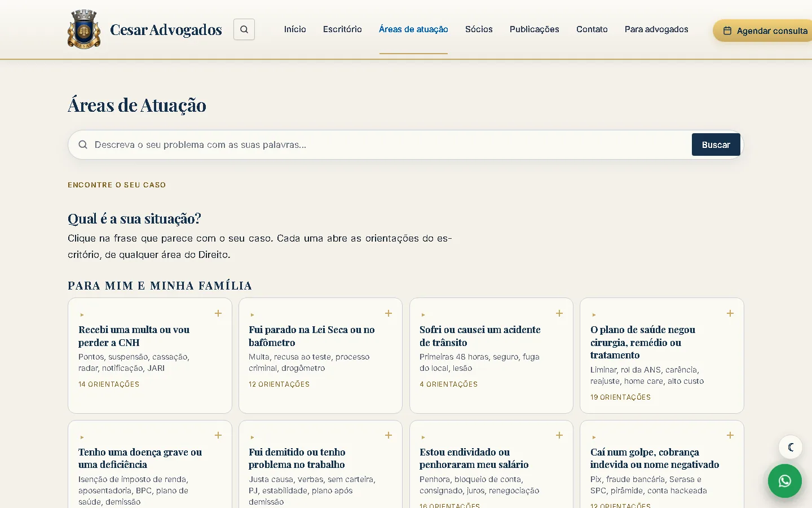Screen dimensions: 812x508
Task: Open 'O plano de saúde negou cirurgia' title
Action: (x=643, y=342)
